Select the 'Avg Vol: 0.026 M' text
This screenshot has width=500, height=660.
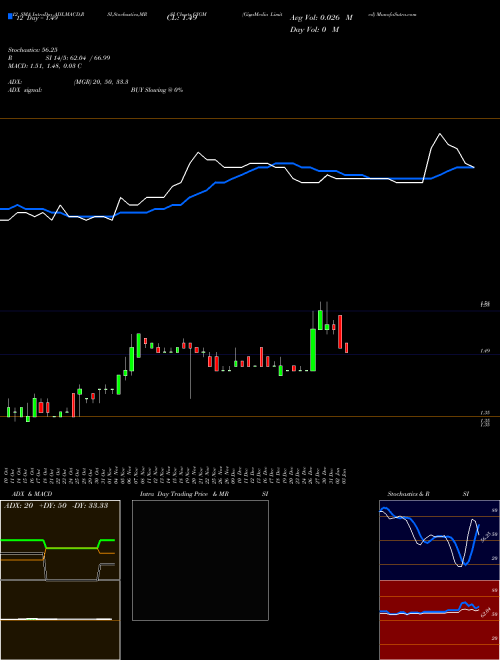tap(321, 18)
